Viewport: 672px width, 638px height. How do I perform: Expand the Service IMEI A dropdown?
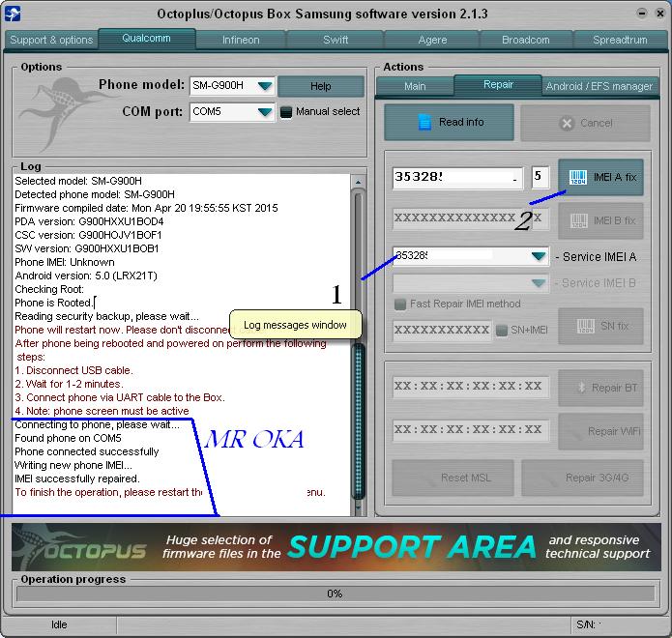click(539, 256)
